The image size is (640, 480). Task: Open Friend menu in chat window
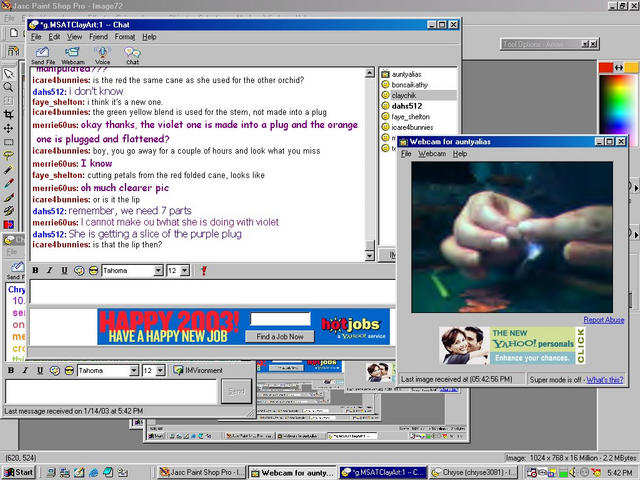pyautogui.click(x=98, y=37)
